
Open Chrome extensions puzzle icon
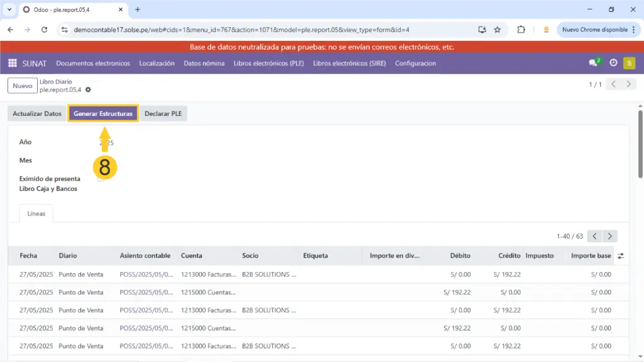[x=521, y=30]
